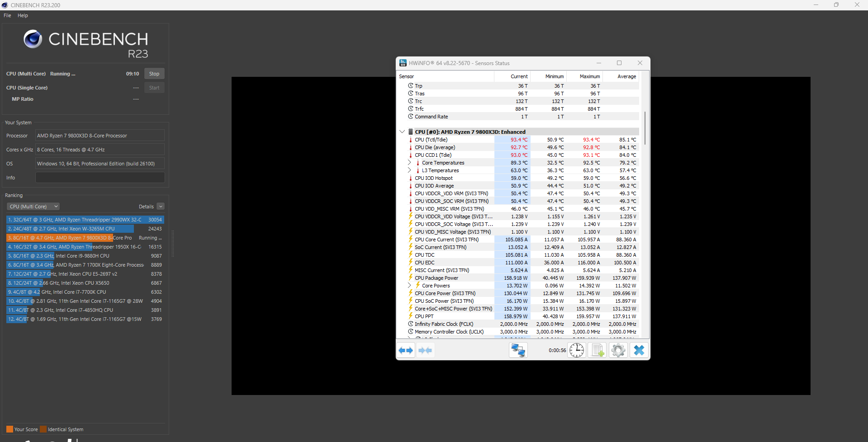Expand HWiNFO sensor columns with double-arrow icon

(x=406, y=350)
